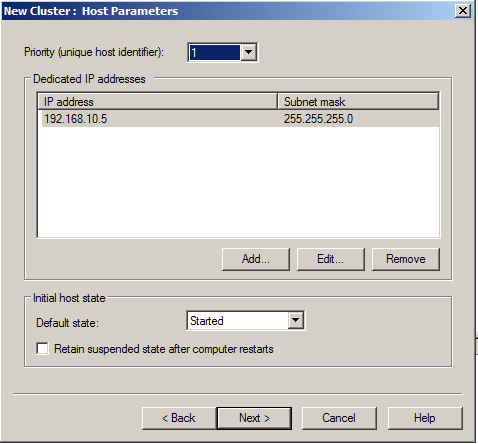Remove the selected dedicated IP address
The height and width of the screenshot is (444, 478).
[406, 259]
